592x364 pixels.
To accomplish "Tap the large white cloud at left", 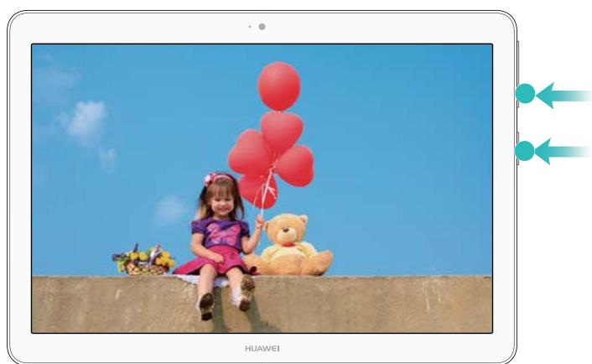I will (84, 119).
